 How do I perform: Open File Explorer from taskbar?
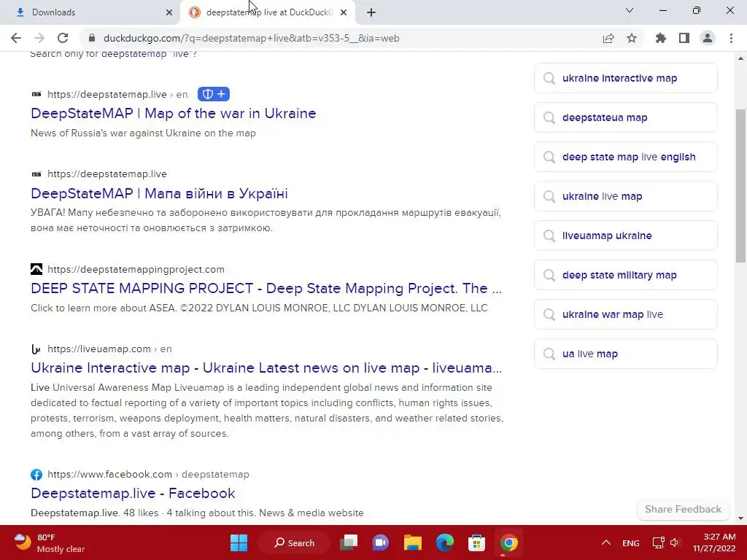pos(413,542)
